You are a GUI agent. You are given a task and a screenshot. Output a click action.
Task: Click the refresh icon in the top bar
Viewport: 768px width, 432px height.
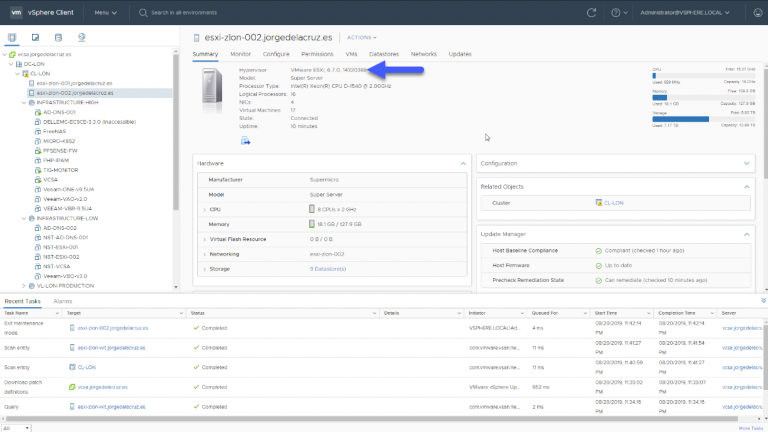[x=591, y=13]
